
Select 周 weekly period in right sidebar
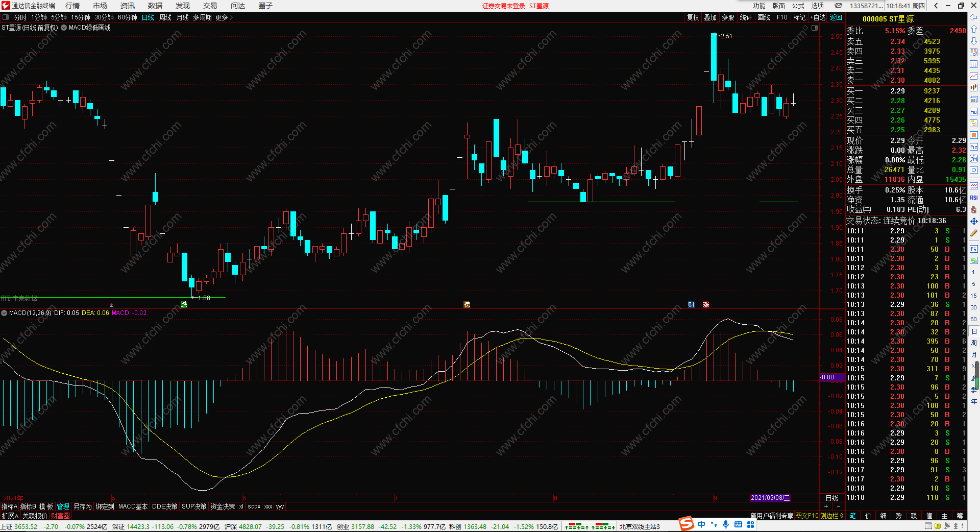pos(973,343)
